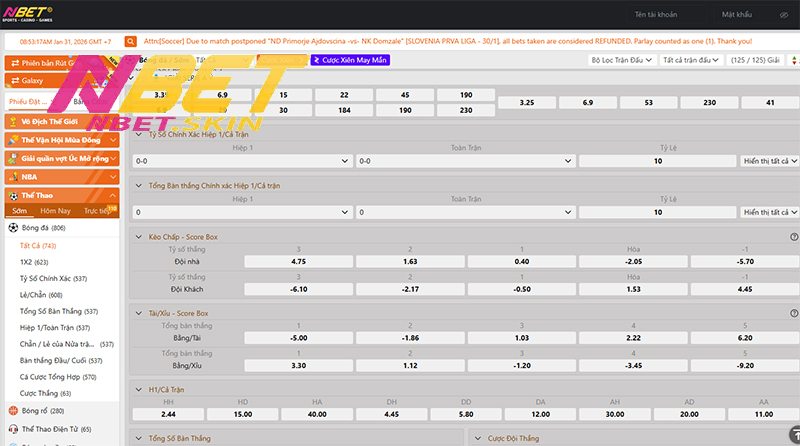
Task: Click the basketball icon next to Bóng rổ
Action: [13, 410]
